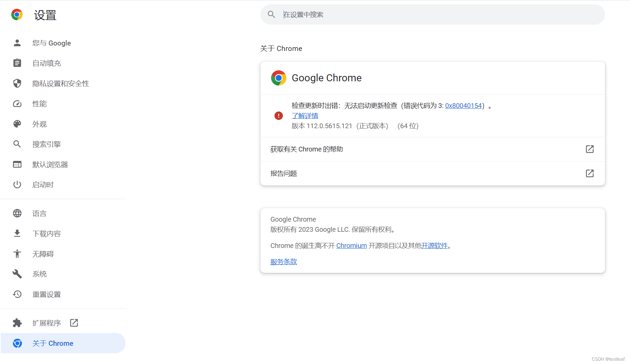
Task: Focus the 在设置中搜索 search field
Action: (x=432, y=15)
